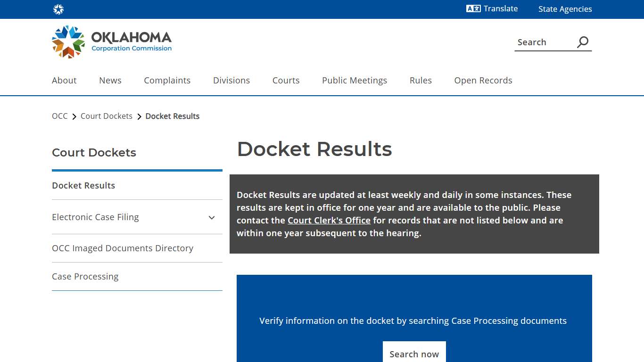This screenshot has width=644, height=362.
Task: Click the OCC breadcrumb link
Action: (x=59, y=116)
